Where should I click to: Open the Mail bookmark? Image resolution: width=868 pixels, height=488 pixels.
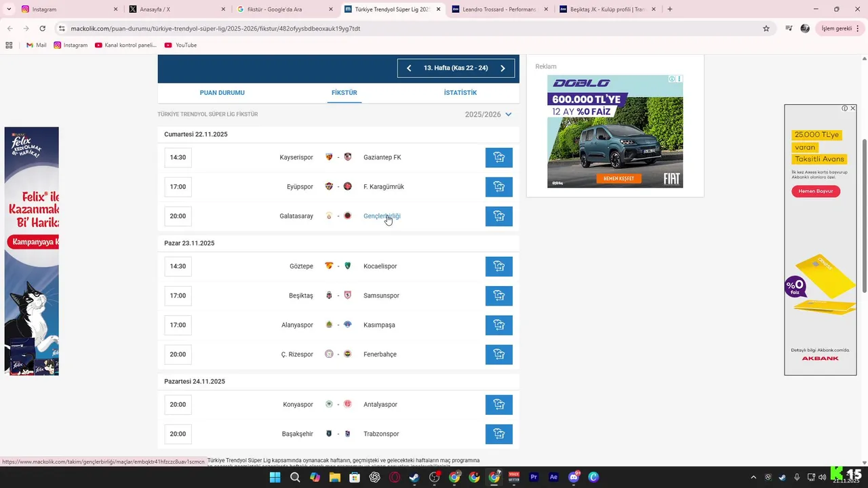(36, 45)
